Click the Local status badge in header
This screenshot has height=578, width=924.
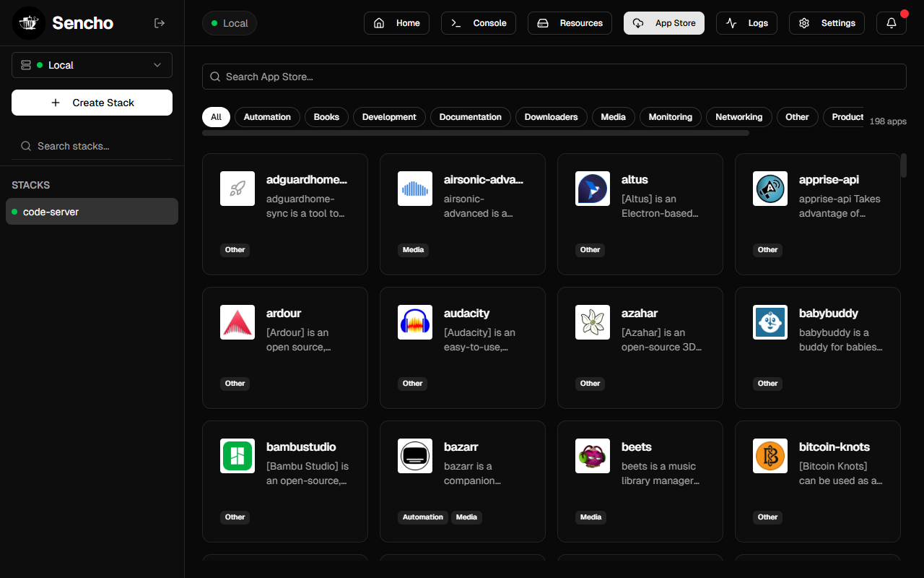click(x=230, y=23)
